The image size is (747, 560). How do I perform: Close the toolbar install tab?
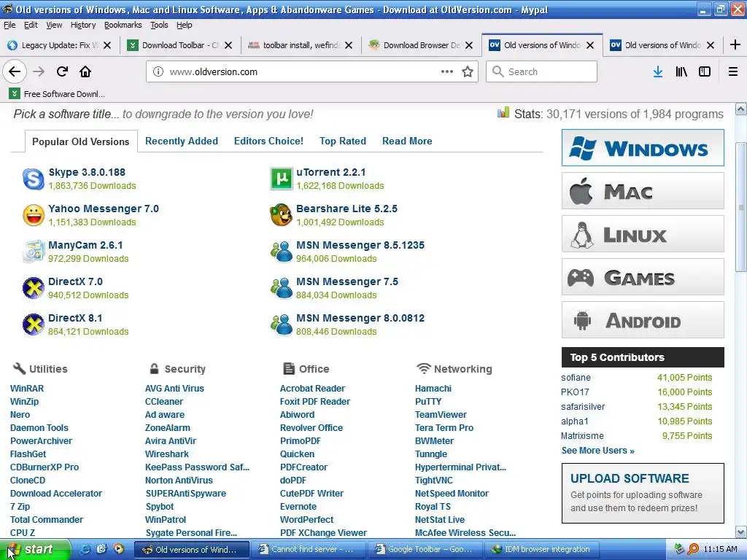pyautogui.click(x=349, y=45)
